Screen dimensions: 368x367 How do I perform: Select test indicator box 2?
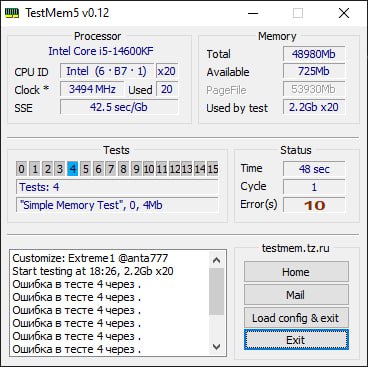(47, 169)
